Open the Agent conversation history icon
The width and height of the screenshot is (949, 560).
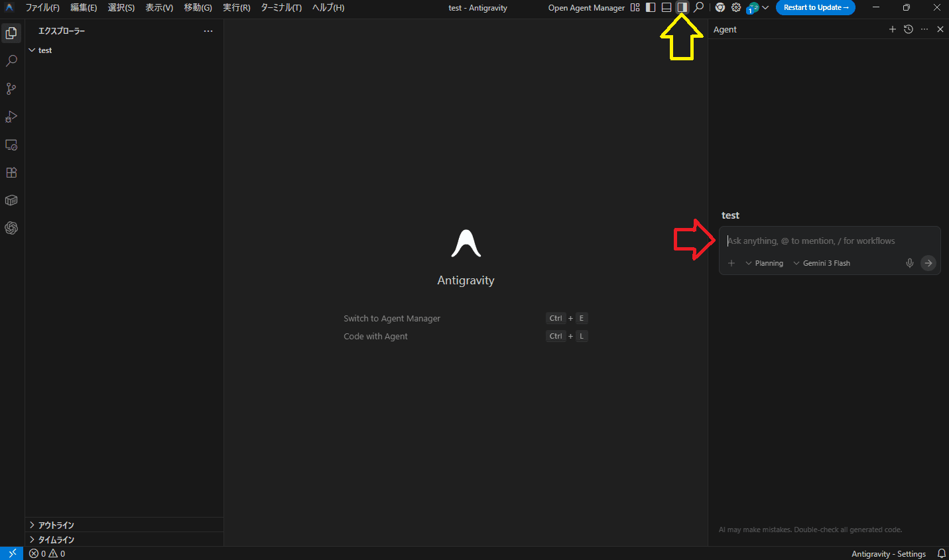(x=909, y=29)
